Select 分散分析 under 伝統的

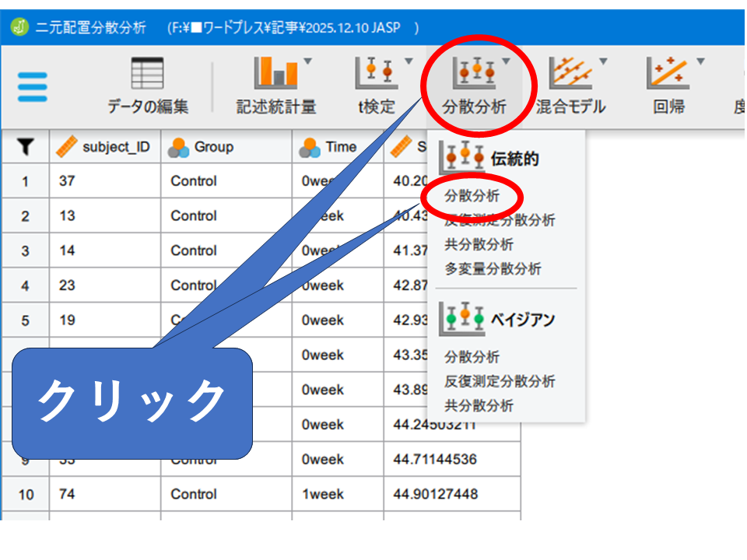tap(472, 196)
